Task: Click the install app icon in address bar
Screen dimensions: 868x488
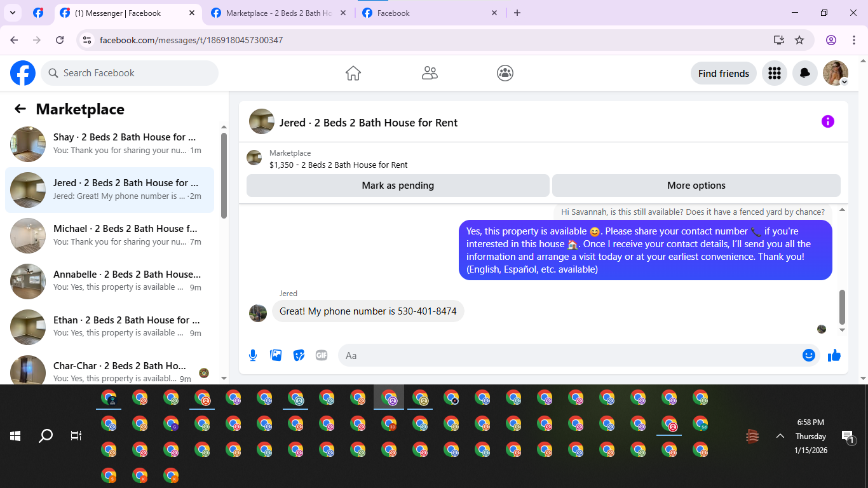Action: coord(779,40)
